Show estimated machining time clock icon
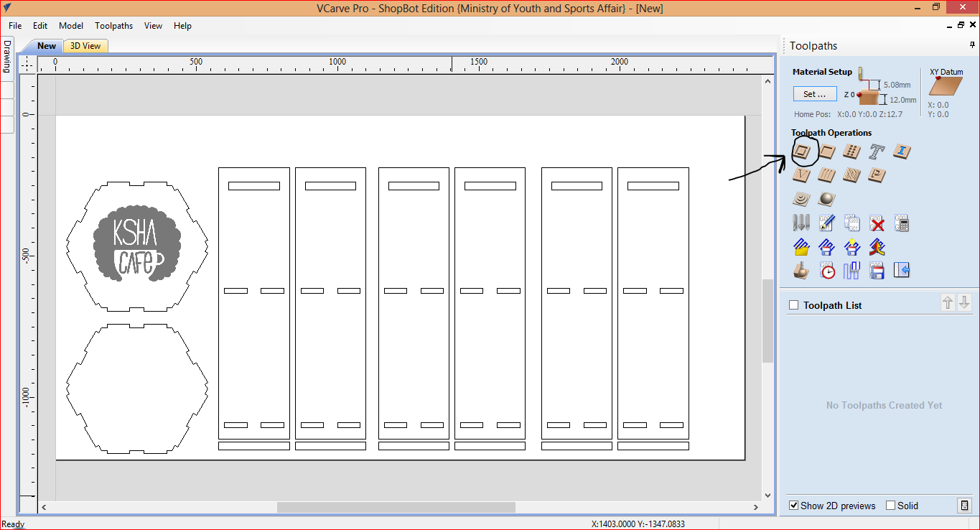 click(x=827, y=271)
